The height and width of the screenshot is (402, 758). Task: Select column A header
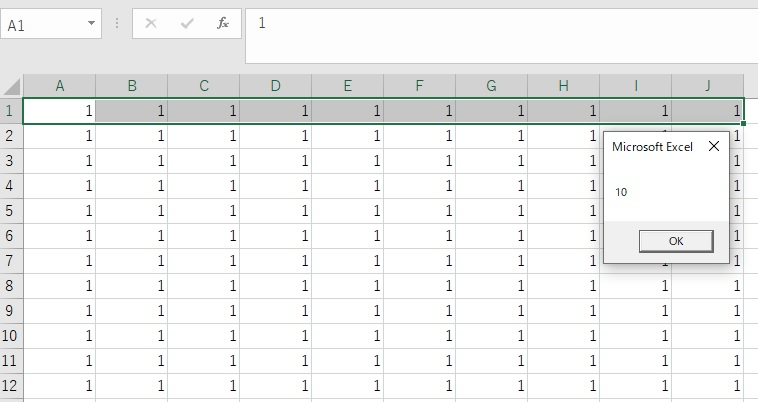point(60,86)
